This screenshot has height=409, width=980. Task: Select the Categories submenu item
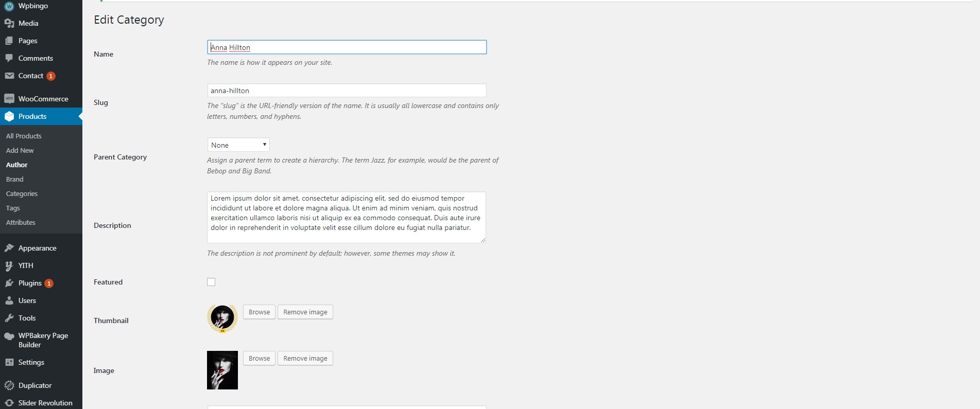tap(22, 193)
